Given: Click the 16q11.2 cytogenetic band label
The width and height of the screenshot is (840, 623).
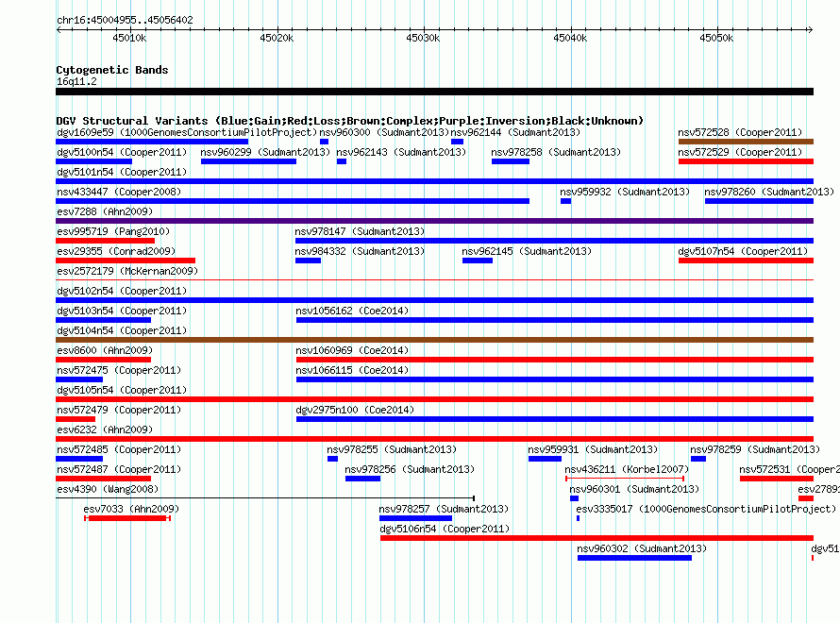Looking at the screenshot, I should 76,81.
